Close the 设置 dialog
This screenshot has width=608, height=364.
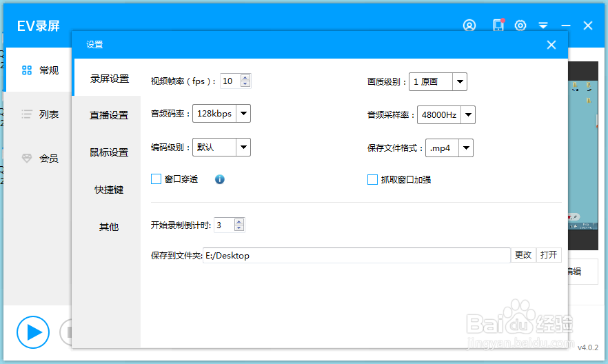551,45
